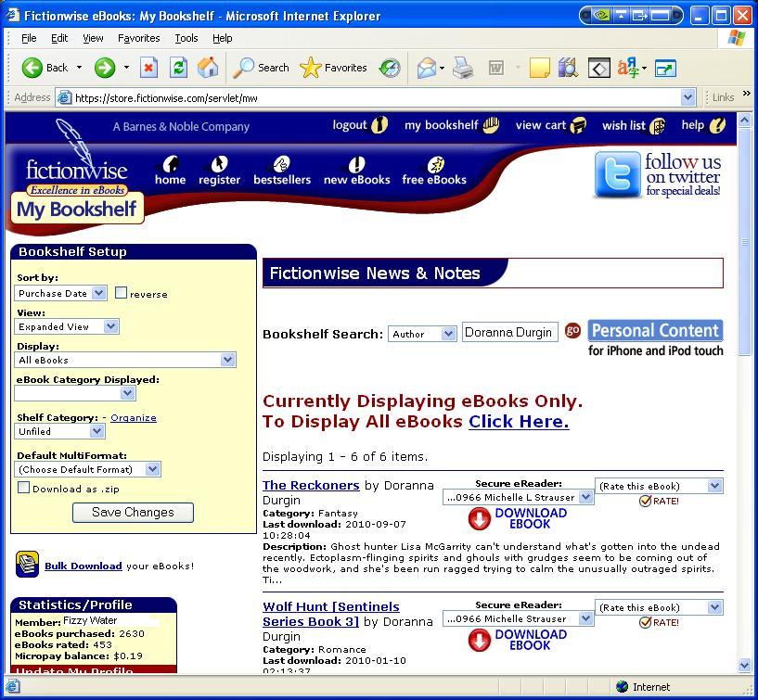Click Bulk Download books icon
Viewport: 758px width, 700px height.
28,564
